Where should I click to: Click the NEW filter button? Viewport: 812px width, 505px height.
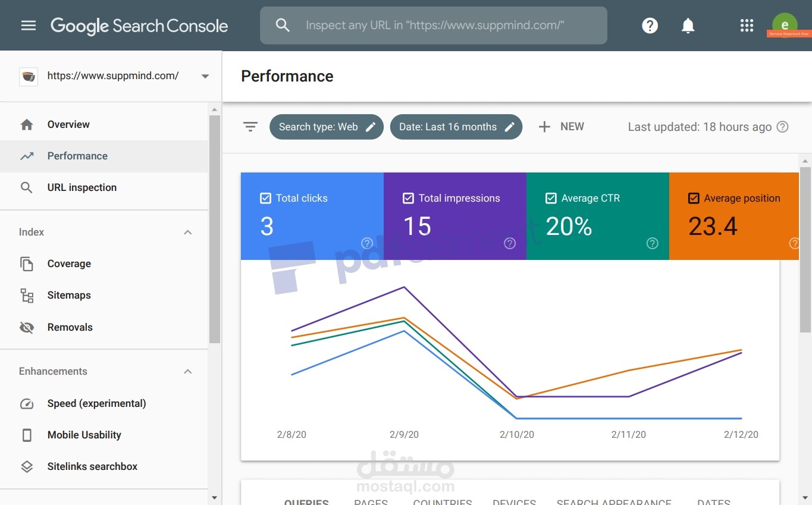point(561,126)
